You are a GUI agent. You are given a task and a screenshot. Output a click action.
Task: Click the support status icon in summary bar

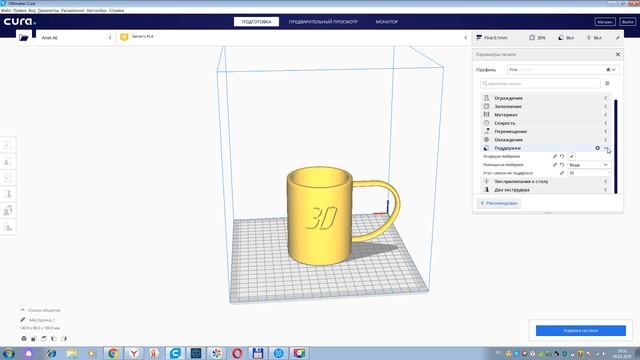click(561, 38)
